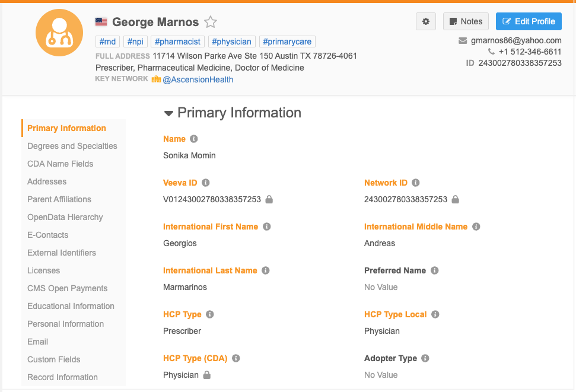
Task: Select the #primarycare hashtag
Action: point(287,42)
